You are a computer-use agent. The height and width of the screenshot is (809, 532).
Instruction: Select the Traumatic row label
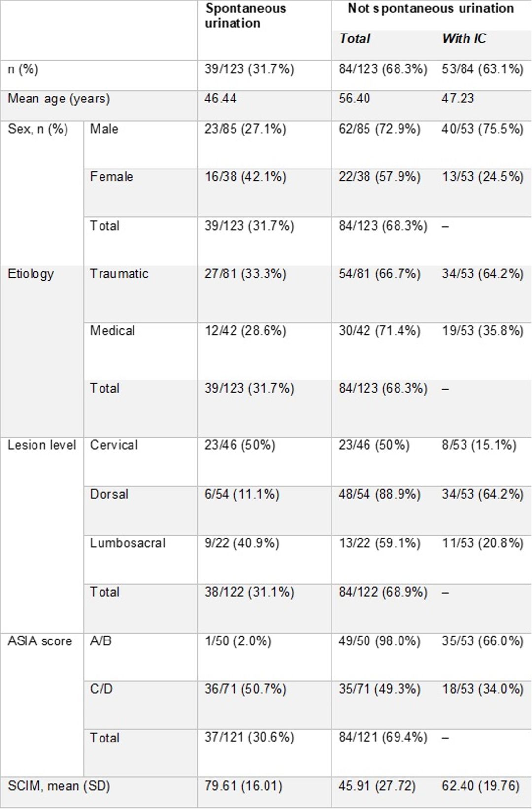tap(119, 273)
